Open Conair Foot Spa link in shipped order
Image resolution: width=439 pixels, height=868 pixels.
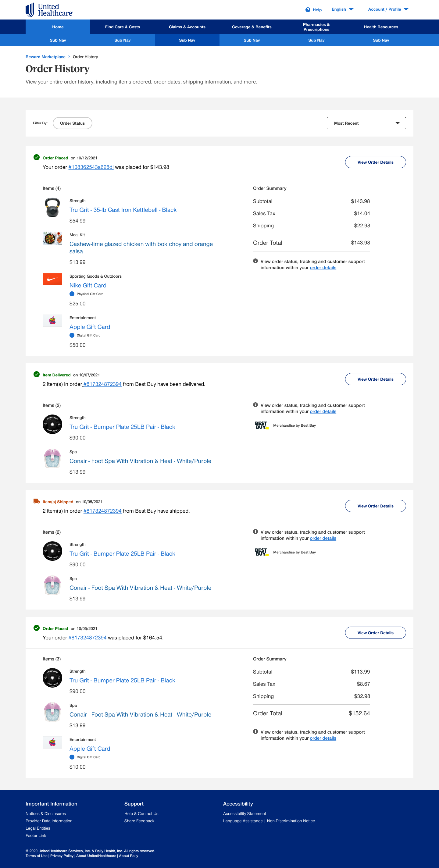pyautogui.click(x=140, y=588)
